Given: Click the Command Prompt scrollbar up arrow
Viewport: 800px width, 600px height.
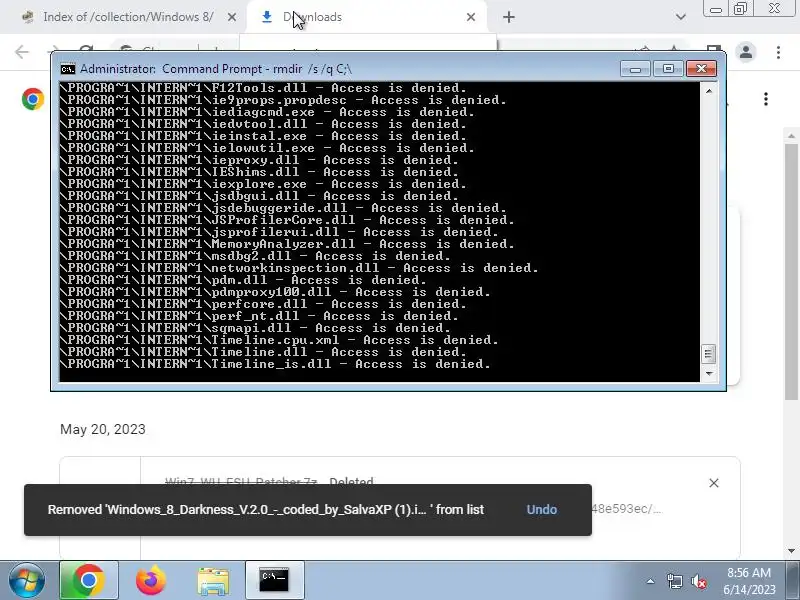Looking at the screenshot, I should pyautogui.click(x=709, y=91).
